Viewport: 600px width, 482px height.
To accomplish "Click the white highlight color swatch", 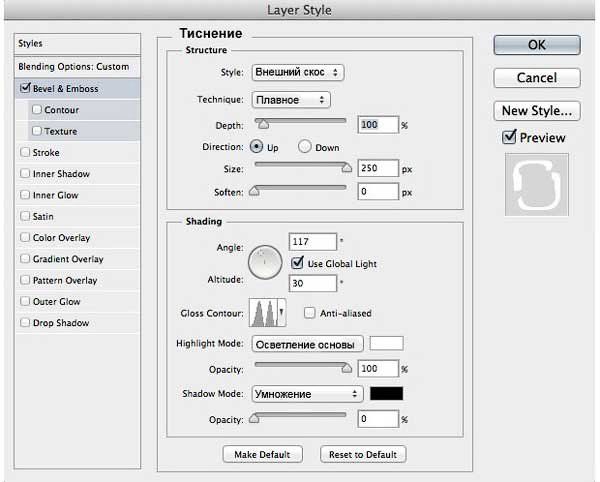I will (386, 343).
